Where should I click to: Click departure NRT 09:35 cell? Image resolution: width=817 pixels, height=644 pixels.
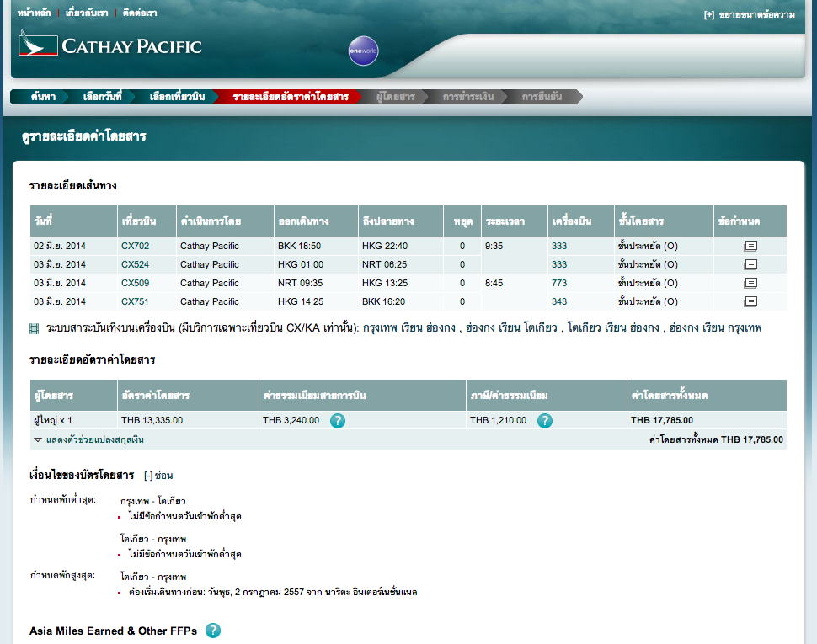[317, 283]
